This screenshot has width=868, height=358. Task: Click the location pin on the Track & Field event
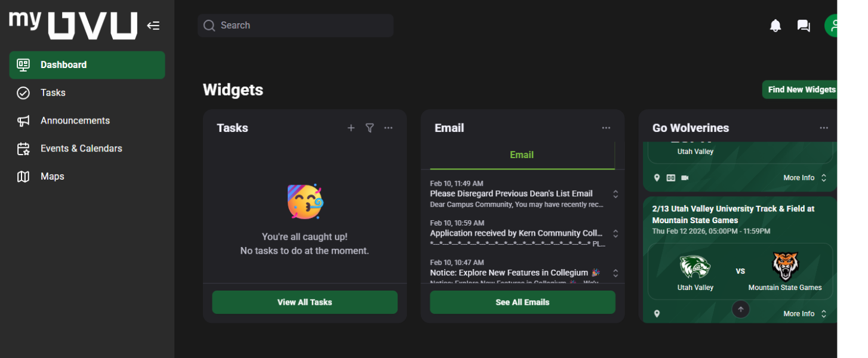[x=657, y=313]
